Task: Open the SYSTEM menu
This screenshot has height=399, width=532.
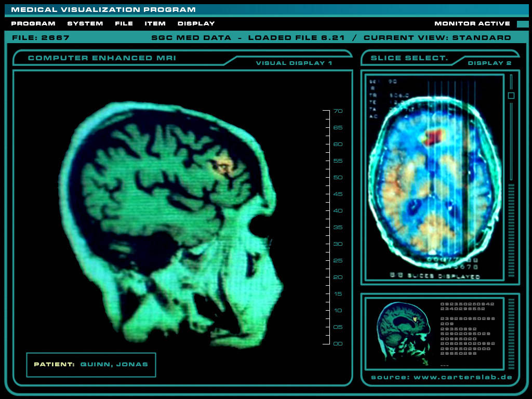Action: [85, 23]
